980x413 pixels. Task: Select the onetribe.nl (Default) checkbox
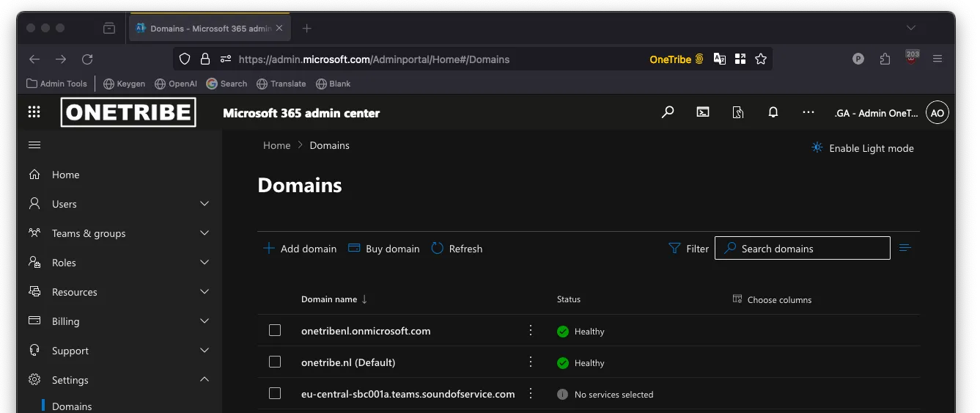275,362
